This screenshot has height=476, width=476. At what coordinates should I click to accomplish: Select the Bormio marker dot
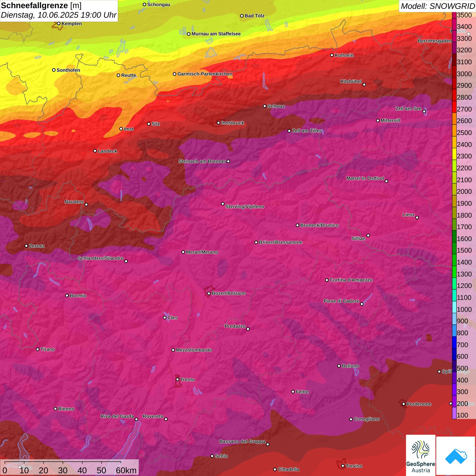pyautogui.click(x=67, y=295)
